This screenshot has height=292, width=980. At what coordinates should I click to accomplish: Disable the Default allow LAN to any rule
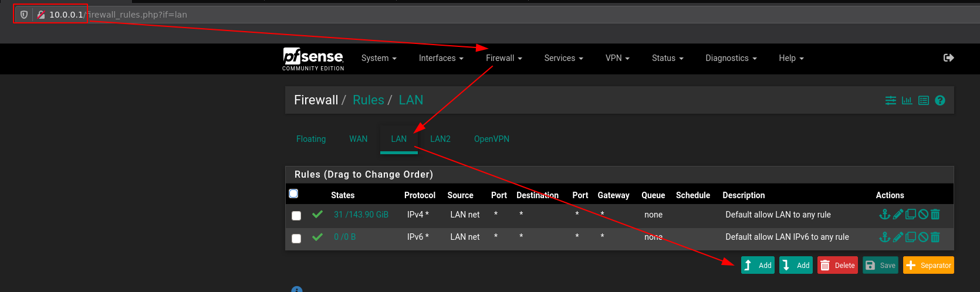pos(923,215)
